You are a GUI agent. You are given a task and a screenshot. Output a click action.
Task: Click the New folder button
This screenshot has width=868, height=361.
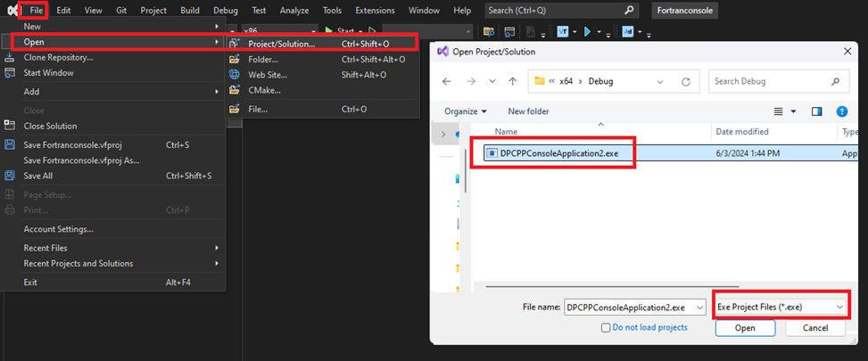click(529, 111)
